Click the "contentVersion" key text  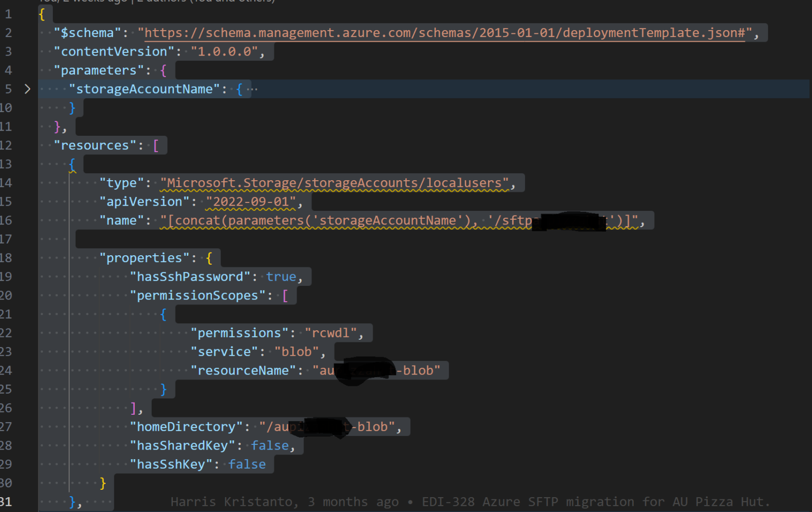(114, 52)
